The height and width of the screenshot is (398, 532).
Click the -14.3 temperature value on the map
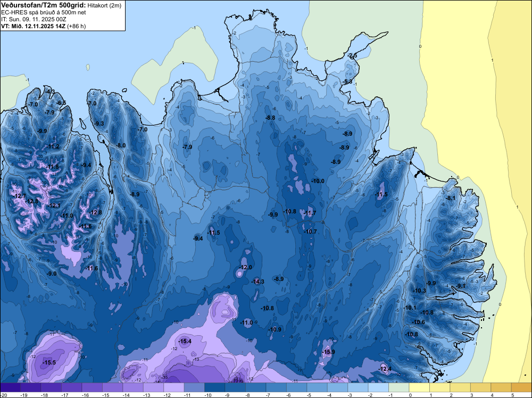point(258,281)
